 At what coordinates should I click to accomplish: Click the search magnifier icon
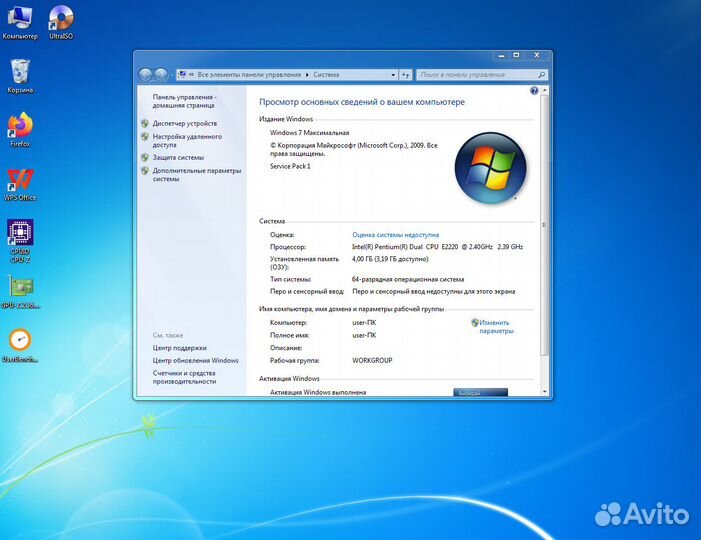[x=541, y=75]
